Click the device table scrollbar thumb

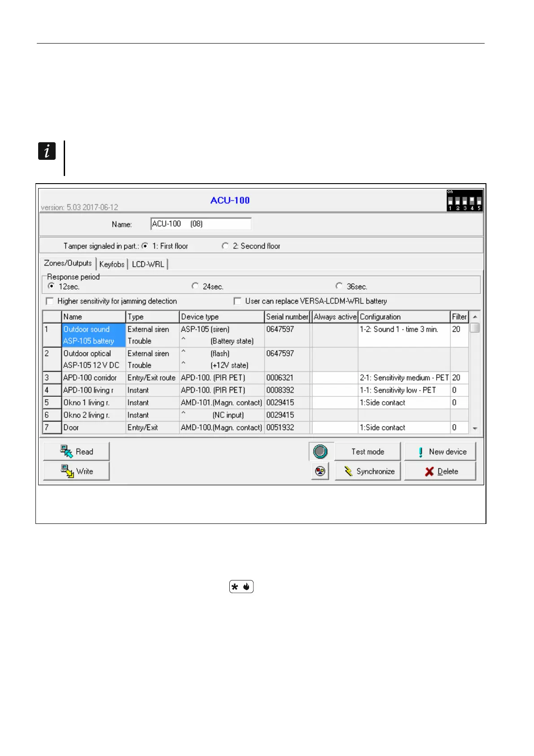[475, 328]
